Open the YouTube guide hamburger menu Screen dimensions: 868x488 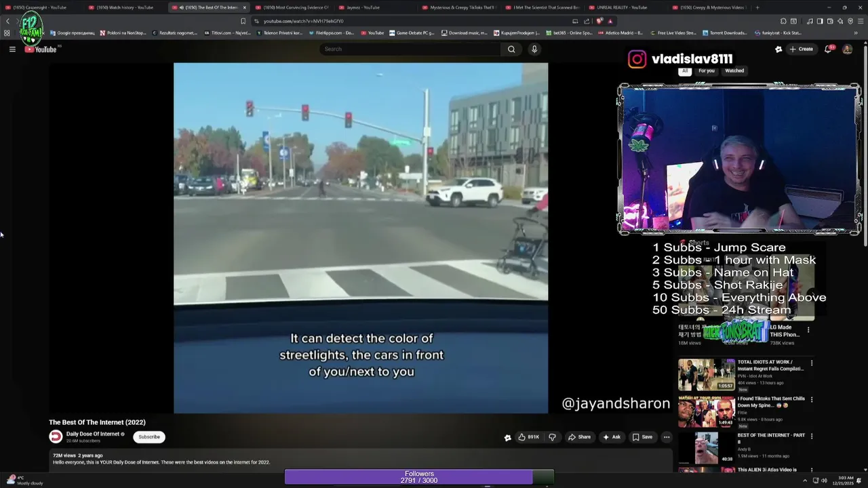(12, 49)
